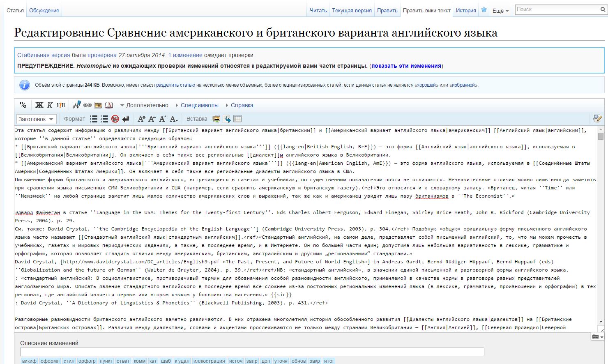Switch to the Читать tab

coord(318,10)
